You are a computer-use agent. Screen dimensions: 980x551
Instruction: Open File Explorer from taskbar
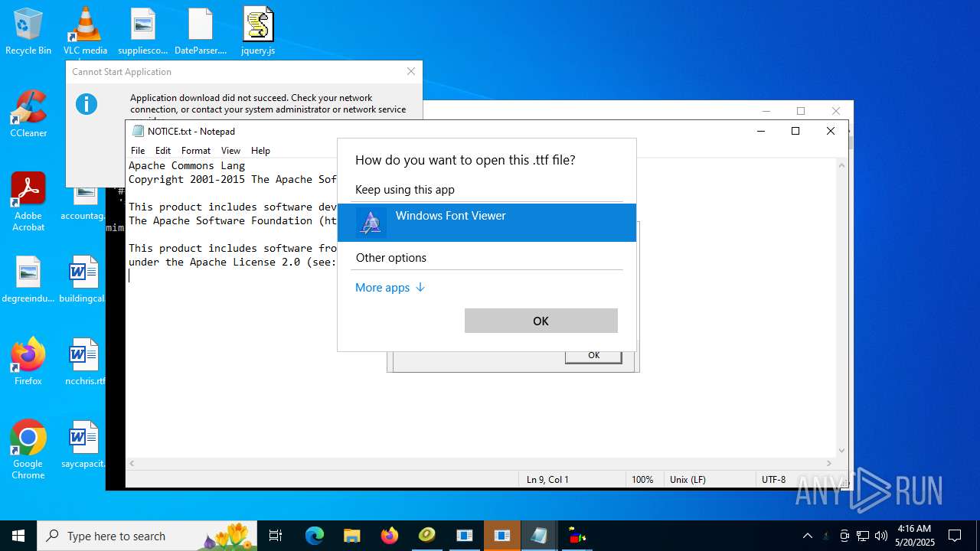click(351, 536)
